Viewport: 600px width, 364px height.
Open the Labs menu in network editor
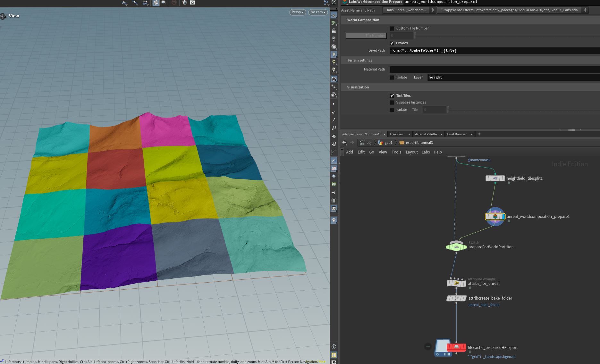pos(426,152)
